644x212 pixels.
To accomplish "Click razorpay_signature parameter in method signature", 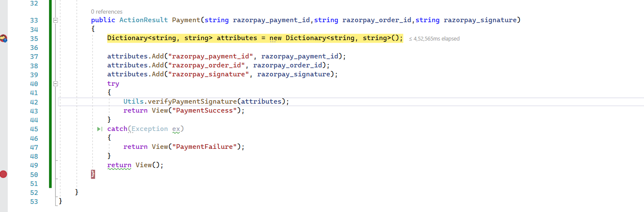I will tap(480, 20).
